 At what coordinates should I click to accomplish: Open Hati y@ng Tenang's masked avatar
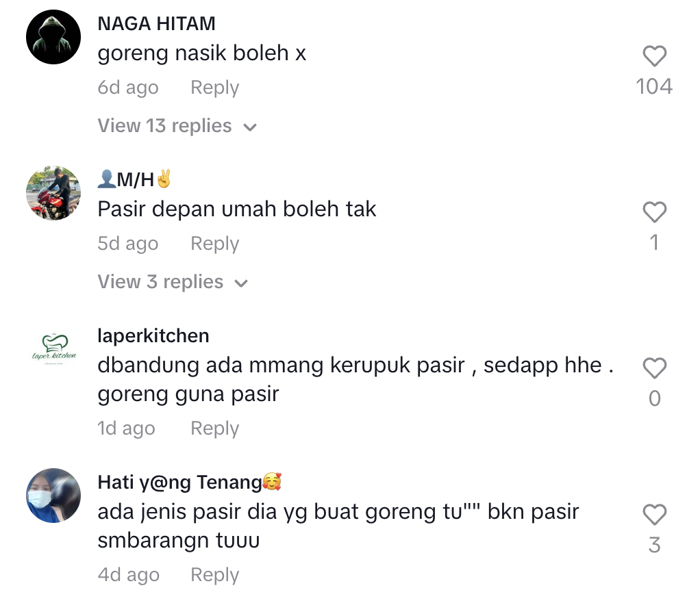click(53, 496)
